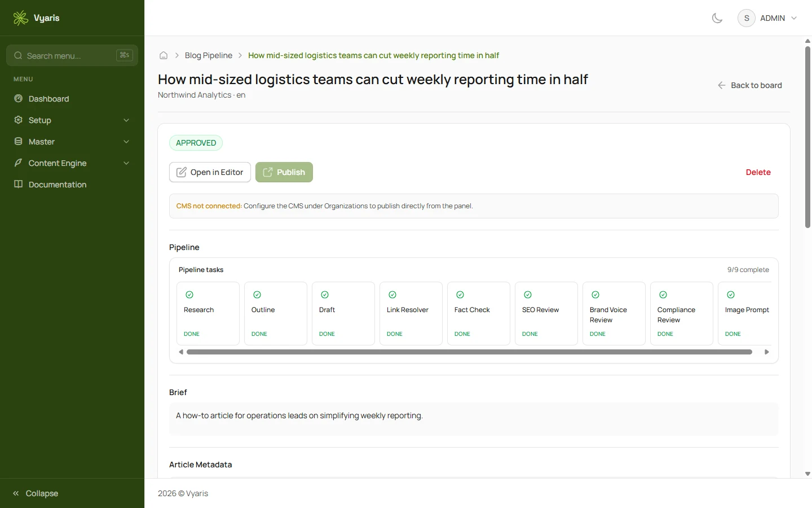Screen dimensions: 812x508
Task: Delete the article
Action: coord(758,172)
